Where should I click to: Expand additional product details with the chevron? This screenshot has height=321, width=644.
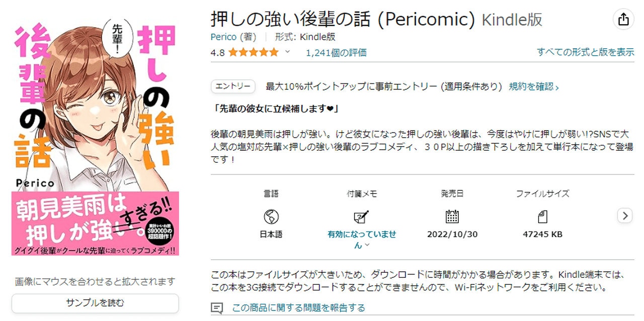pos(624,216)
